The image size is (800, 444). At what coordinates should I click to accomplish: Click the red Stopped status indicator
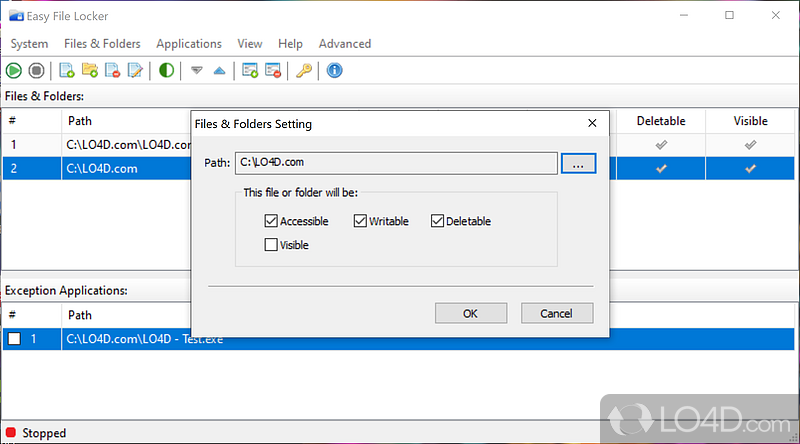[11, 433]
